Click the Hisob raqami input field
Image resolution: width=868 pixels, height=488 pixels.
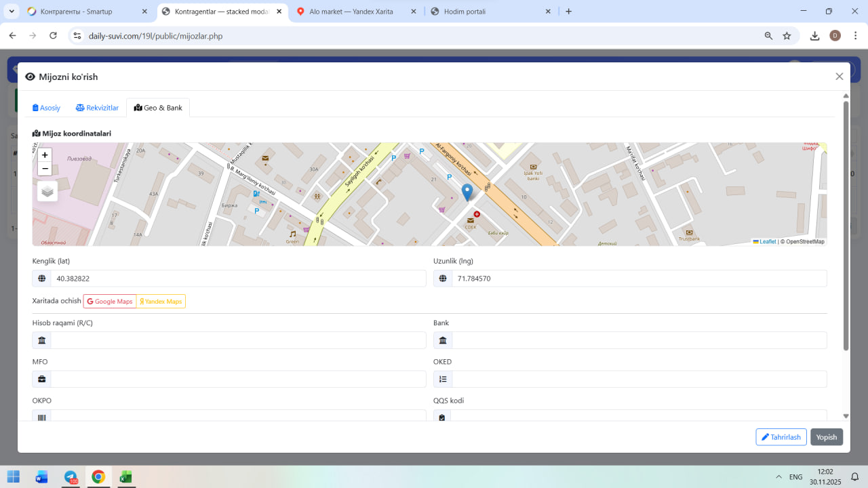pyautogui.click(x=237, y=340)
